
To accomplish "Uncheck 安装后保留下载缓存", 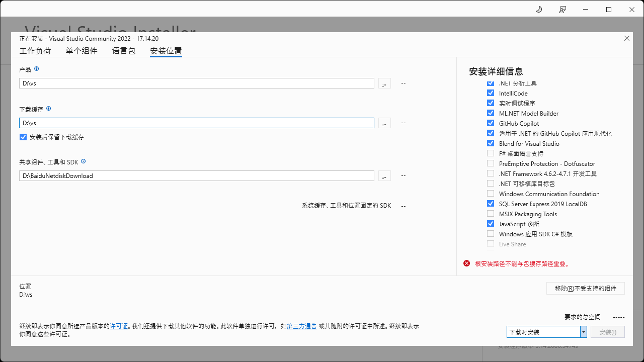I will click(x=23, y=136).
